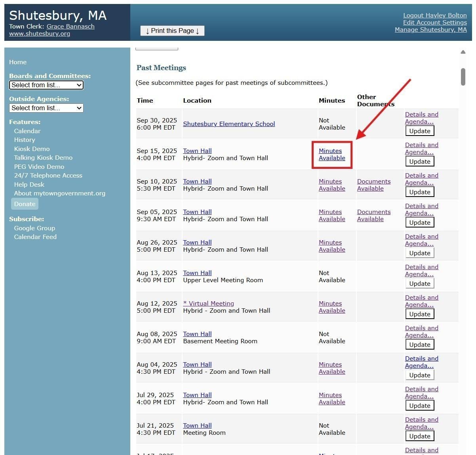
Task: Click Update button for Sep 30 meeting
Action: pos(419,131)
